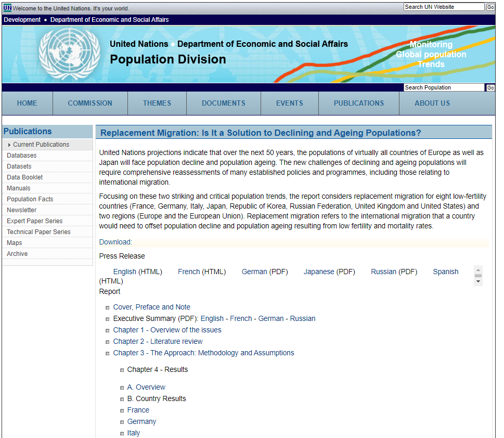Click Department of Economic and Social Affairs breadcrumb
504x438 pixels.
(x=110, y=20)
